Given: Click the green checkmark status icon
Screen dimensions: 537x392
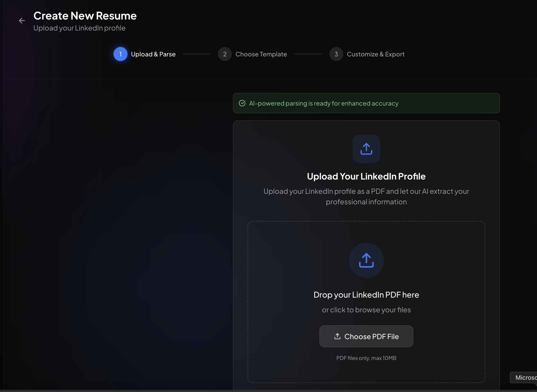Looking at the screenshot, I should (x=242, y=103).
